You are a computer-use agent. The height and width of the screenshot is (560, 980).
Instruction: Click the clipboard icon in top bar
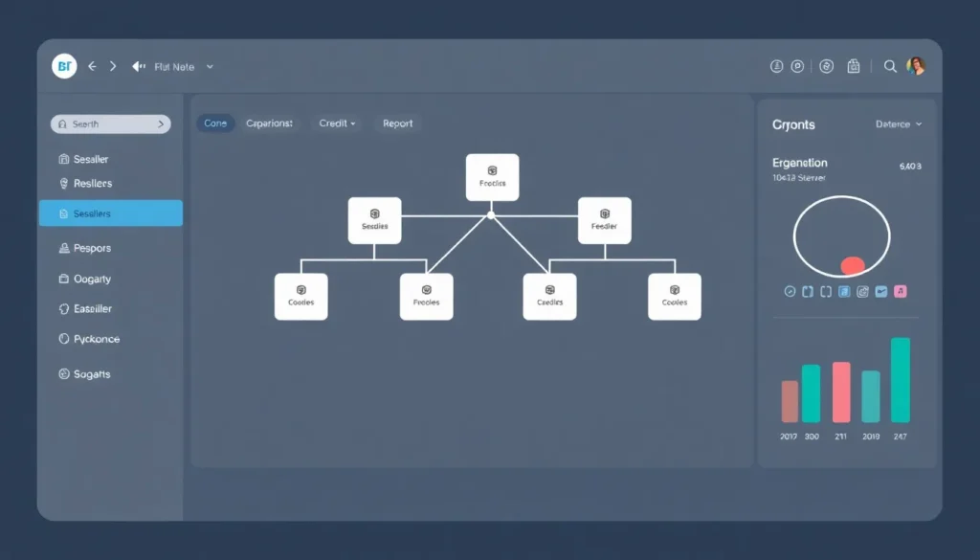tap(854, 66)
